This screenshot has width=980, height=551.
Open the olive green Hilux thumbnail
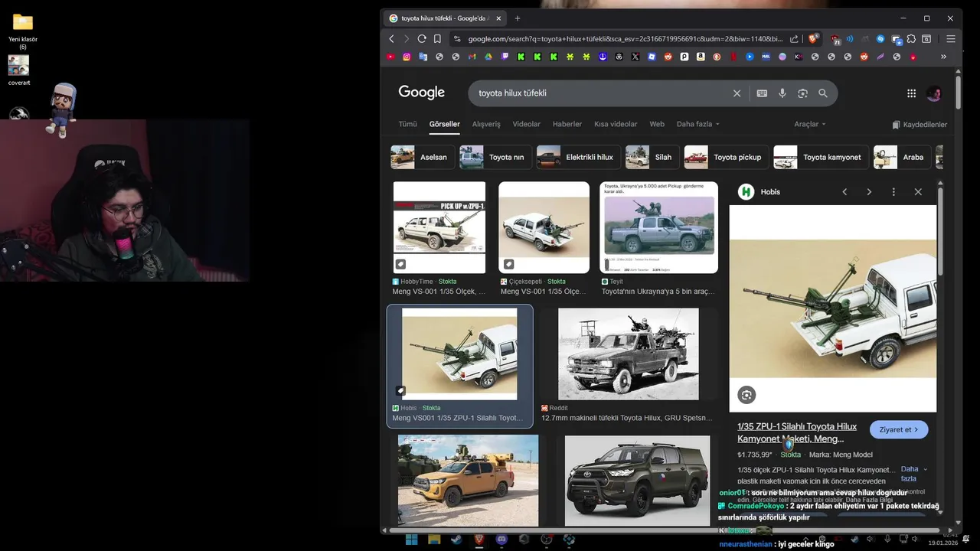637,481
